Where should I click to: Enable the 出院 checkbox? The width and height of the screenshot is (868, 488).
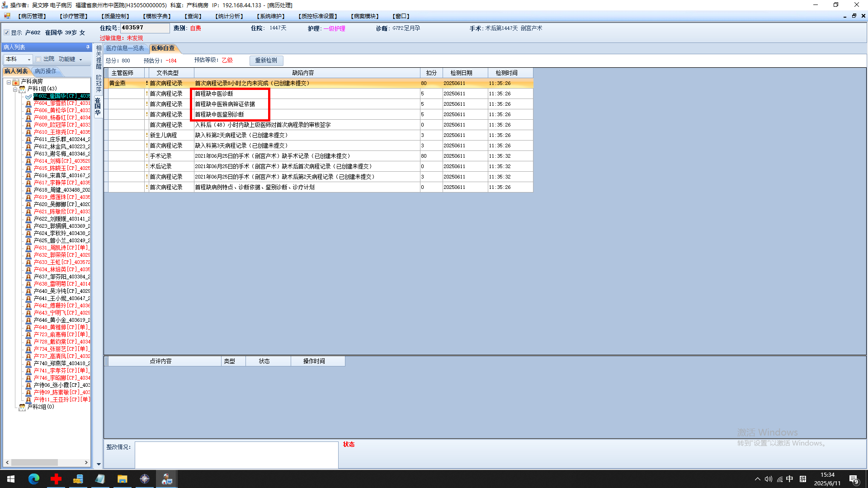point(38,59)
